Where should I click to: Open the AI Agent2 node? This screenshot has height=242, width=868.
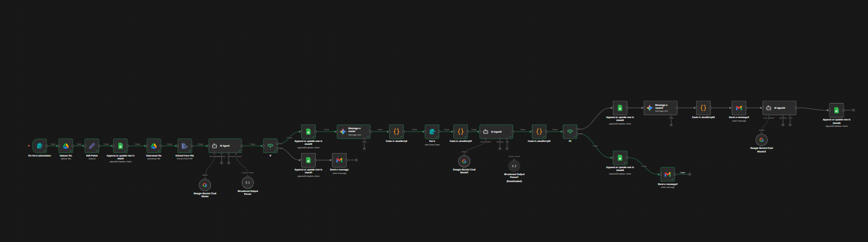click(x=779, y=108)
